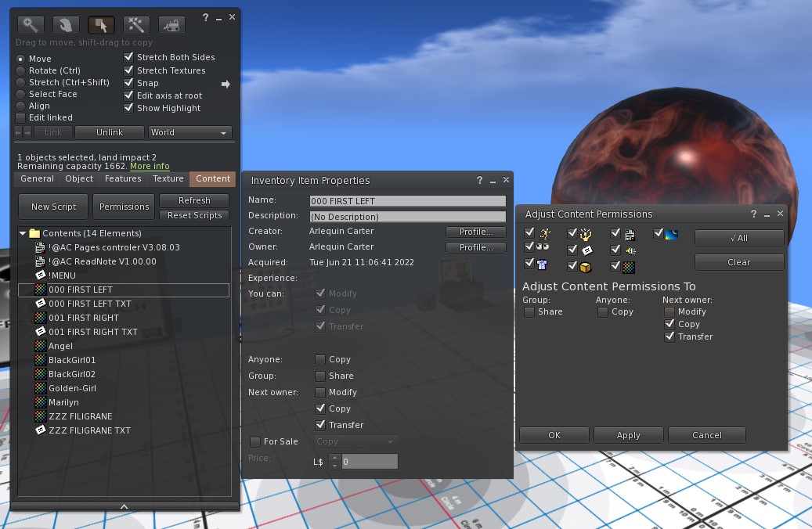
Task: Select the Create (magic wand) tool
Action: 136,25
